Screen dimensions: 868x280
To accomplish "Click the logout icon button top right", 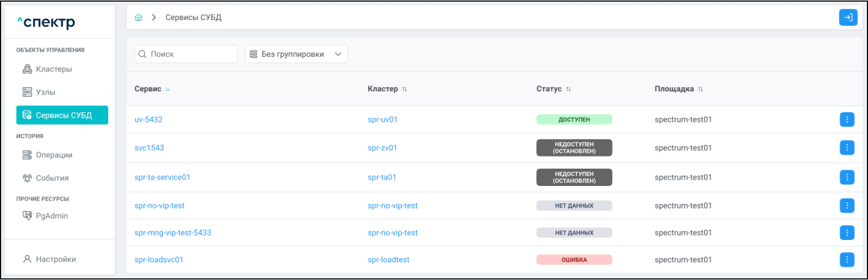I will click(x=848, y=17).
